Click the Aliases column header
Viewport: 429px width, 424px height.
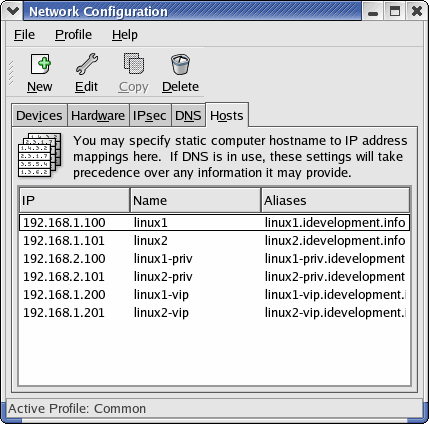point(335,200)
